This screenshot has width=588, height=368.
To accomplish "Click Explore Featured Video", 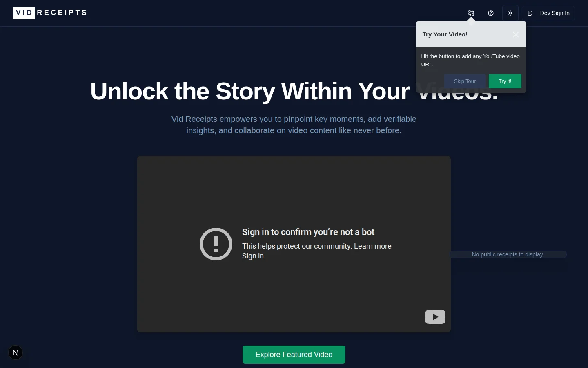I will (x=294, y=355).
